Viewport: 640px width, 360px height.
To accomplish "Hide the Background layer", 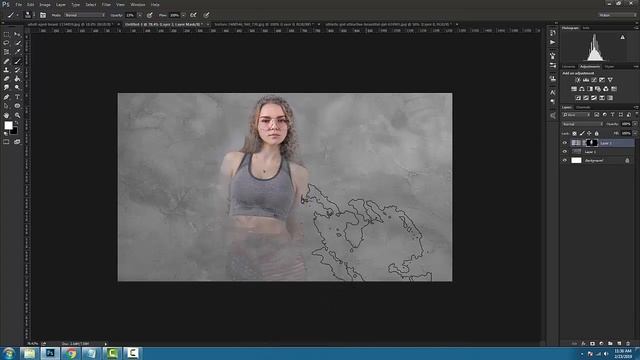I will pyautogui.click(x=565, y=161).
